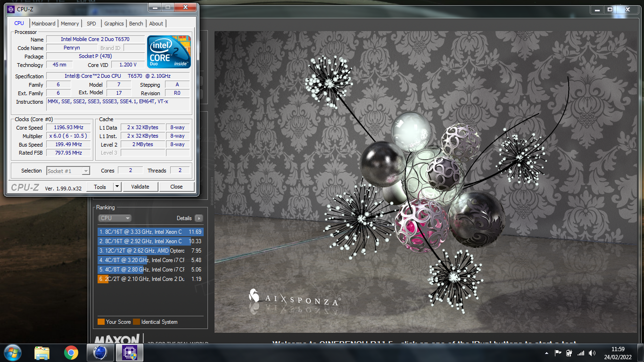The height and width of the screenshot is (362, 644).
Task: Click the Tools button in CPU-Z
Action: point(100,187)
